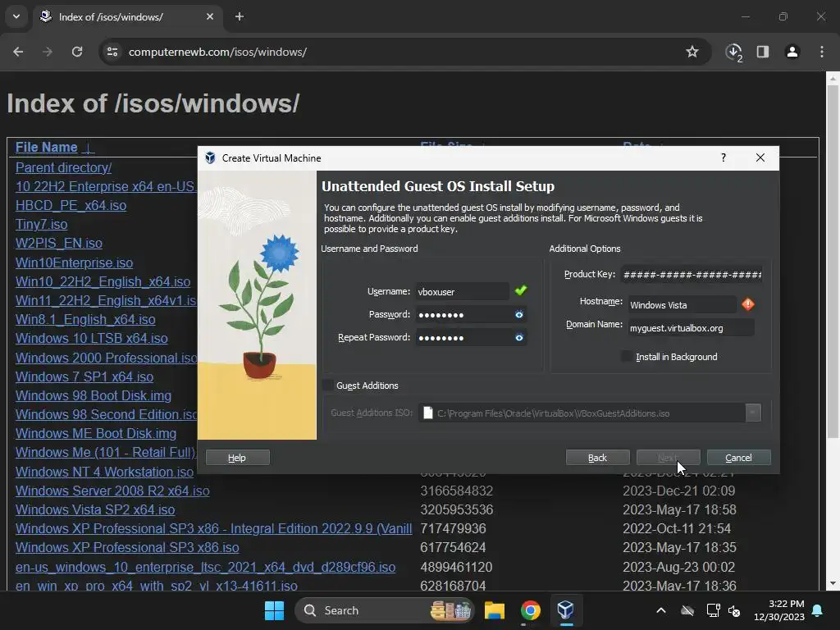Image resolution: width=840 pixels, height=630 pixels.
Task: Open taskbar clock showing 3:22 PM
Action: 779,610
